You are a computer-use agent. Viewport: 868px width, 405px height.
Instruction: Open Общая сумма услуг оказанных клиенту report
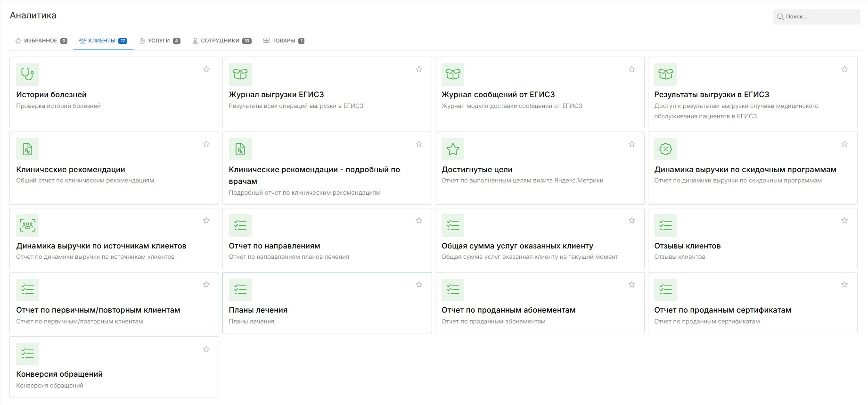click(517, 246)
